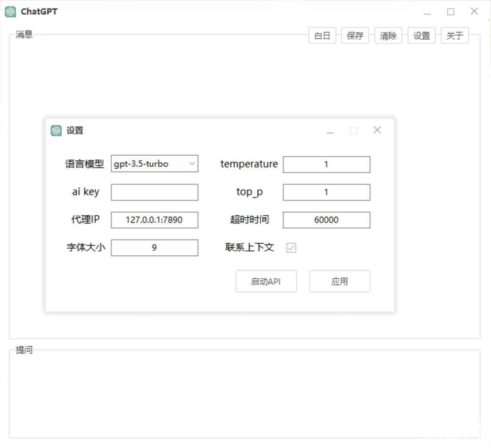Expand the gpt-3.5-turbo selection list
This screenshot has width=491, height=448.
click(192, 164)
